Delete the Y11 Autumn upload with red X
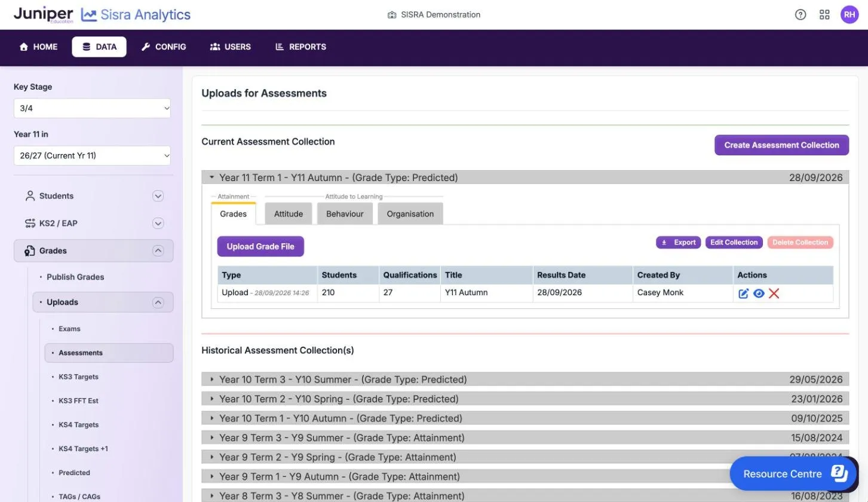Screen dimensions: 868x502 [x=774, y=293]
